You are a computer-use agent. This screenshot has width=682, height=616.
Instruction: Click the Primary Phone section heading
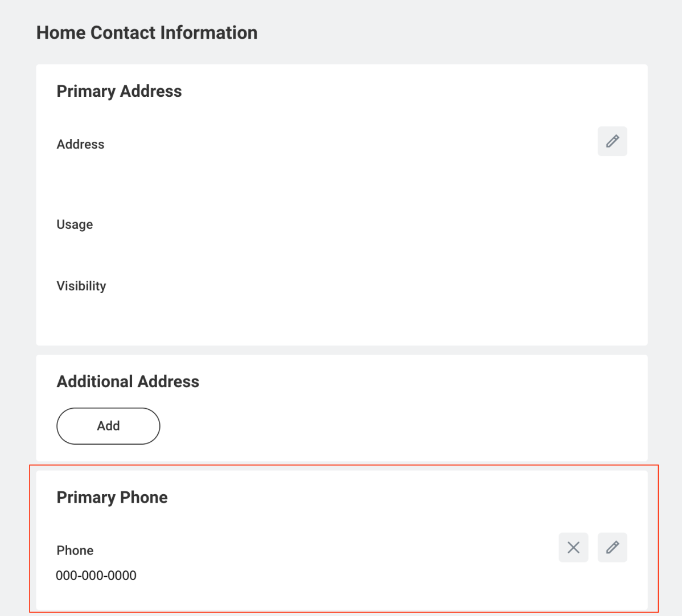click(x=112, y=497)
